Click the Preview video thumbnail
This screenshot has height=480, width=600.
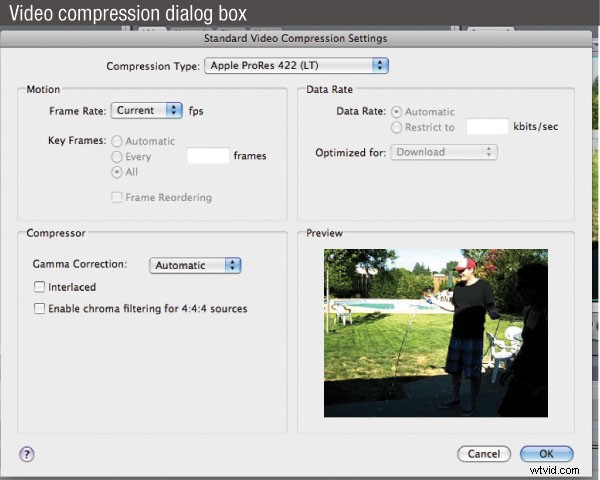point(436,333)
